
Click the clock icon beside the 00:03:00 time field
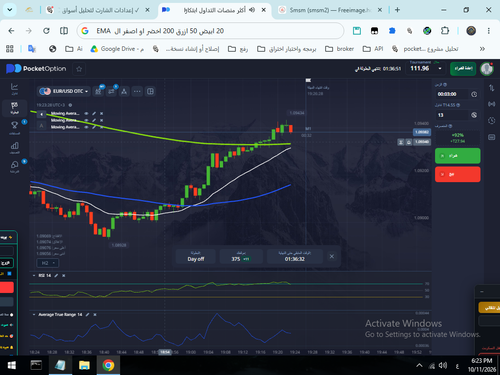coord(474,94)
